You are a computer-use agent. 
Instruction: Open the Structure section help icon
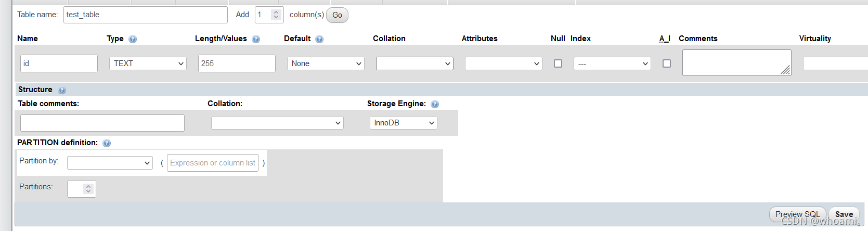(x=62, y=90)
